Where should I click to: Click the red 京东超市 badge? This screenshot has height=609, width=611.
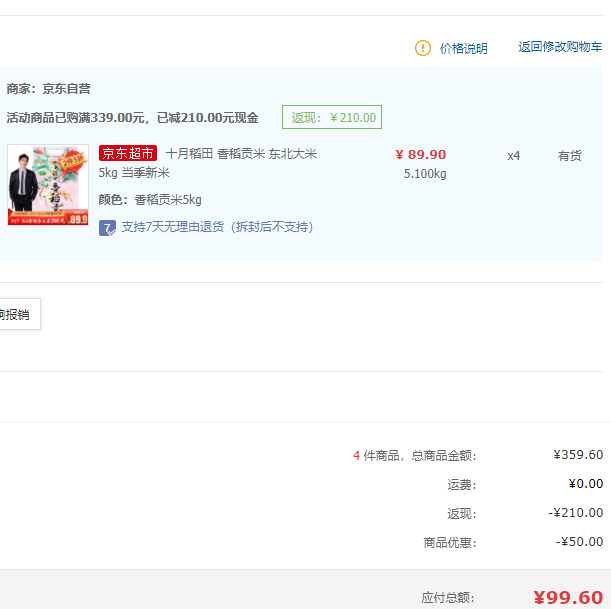click(128, 154)
